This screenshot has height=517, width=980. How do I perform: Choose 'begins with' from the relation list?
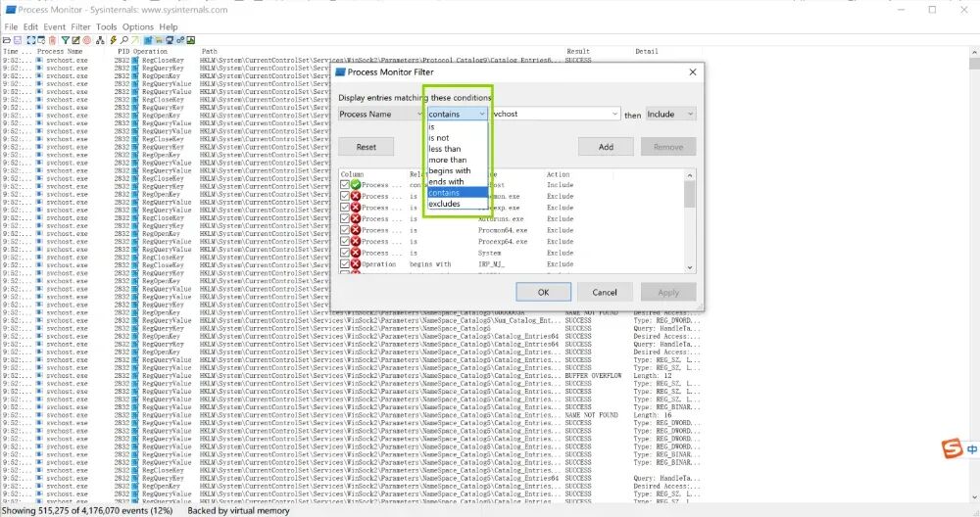449,170
